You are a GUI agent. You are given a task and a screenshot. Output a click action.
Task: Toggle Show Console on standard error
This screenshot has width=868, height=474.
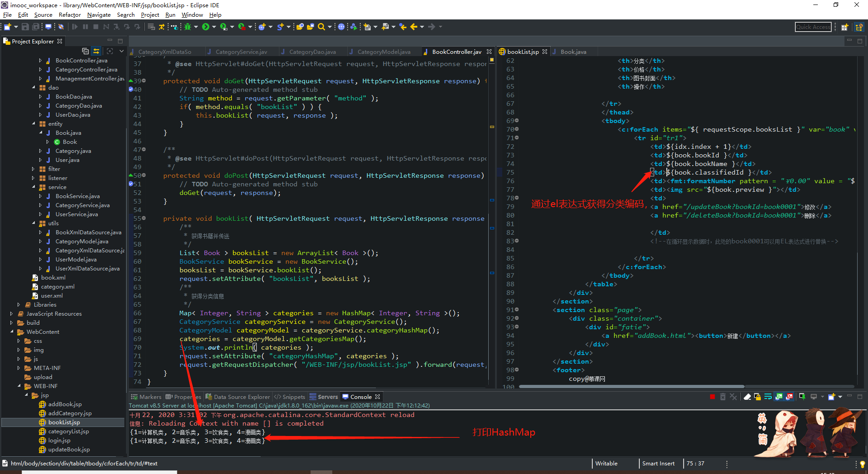coord(789,397)
